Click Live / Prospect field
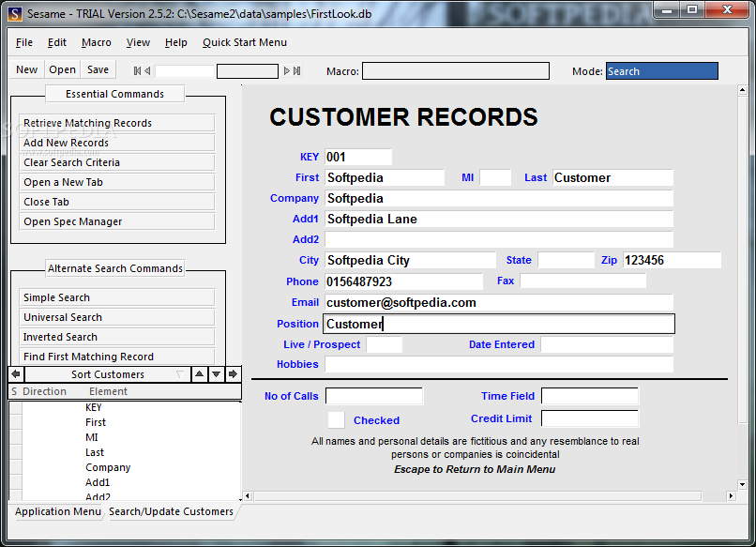Image resolution: width=756 pixels, height=547 pixels. 385,344
